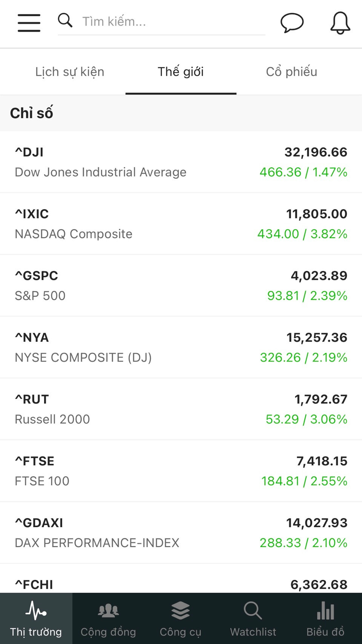View DAX PERFORMANCE-INDEX row
This screenshot has height=644, width=362.
181,533
